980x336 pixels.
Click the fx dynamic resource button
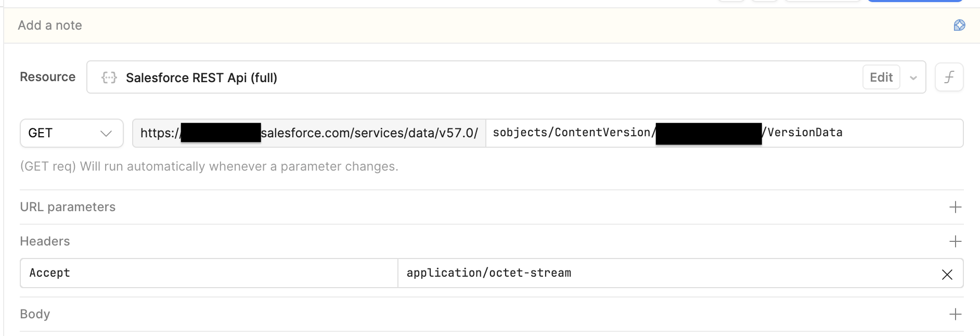coord(949,77)
